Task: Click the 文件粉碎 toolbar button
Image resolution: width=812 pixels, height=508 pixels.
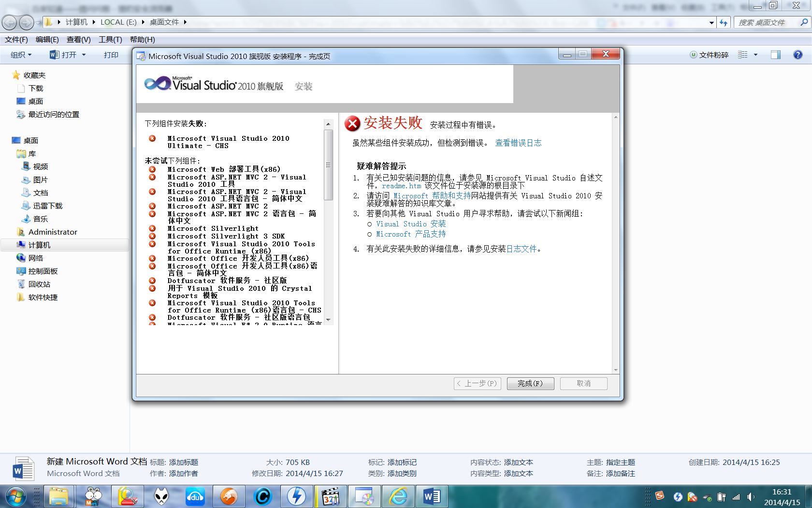Action: [x=709, y=55]
